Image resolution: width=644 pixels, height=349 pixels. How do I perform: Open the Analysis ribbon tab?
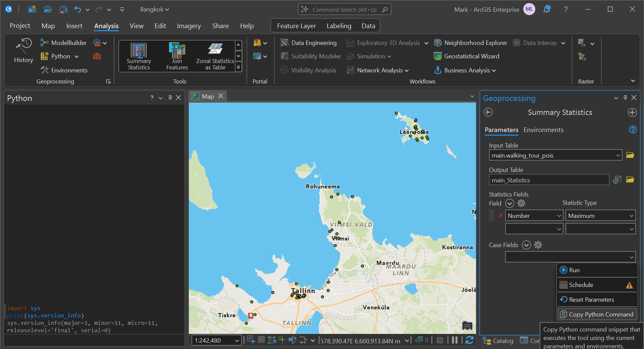(106, 26)
